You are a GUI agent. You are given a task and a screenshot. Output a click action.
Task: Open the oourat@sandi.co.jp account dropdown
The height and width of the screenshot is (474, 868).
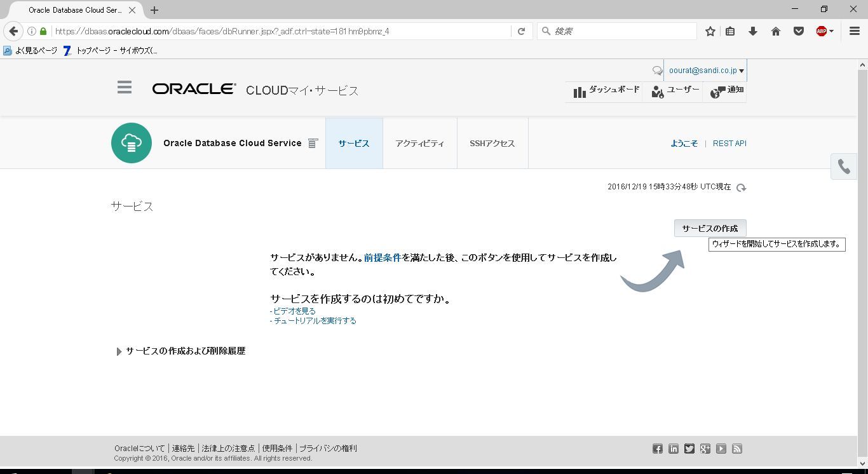click(706, 71)
